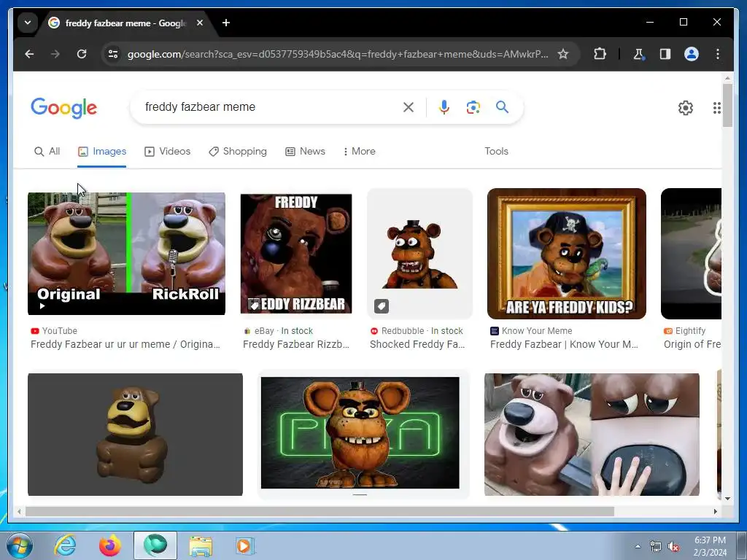Switch to the Videos tab
The height and width of the screenshot is (560, 747).
point(167,152)
